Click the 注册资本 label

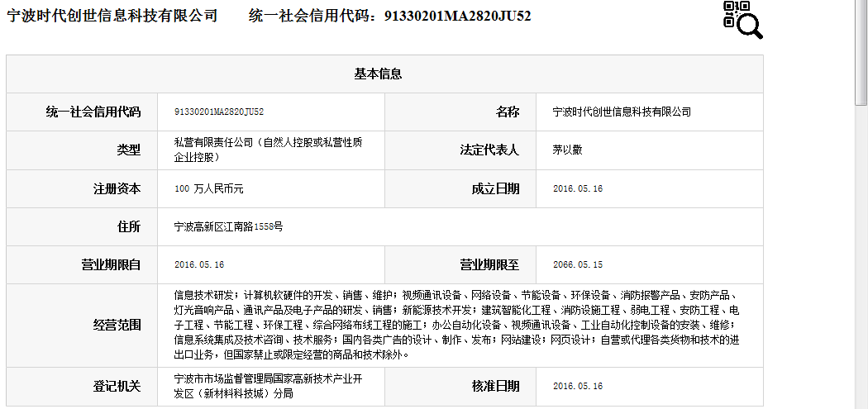click(117, 188)
